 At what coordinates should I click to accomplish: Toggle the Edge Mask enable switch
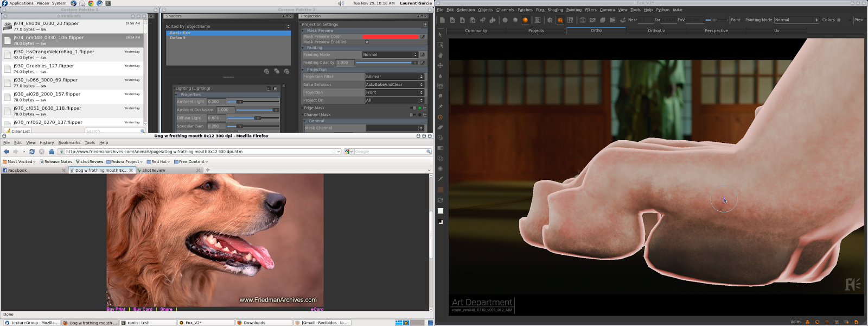click(x=413, y=108)
